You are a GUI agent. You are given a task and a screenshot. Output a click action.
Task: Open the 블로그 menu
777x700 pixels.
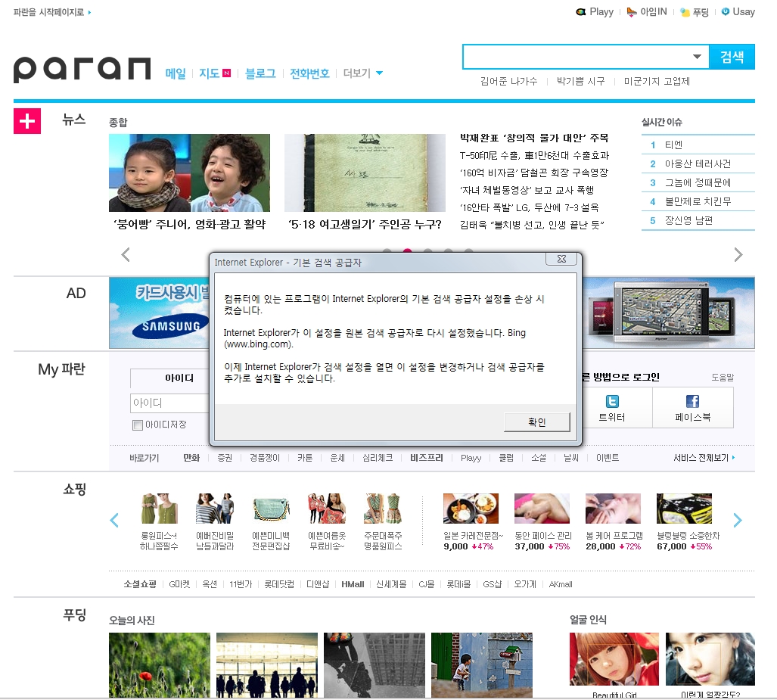[261, 73]
